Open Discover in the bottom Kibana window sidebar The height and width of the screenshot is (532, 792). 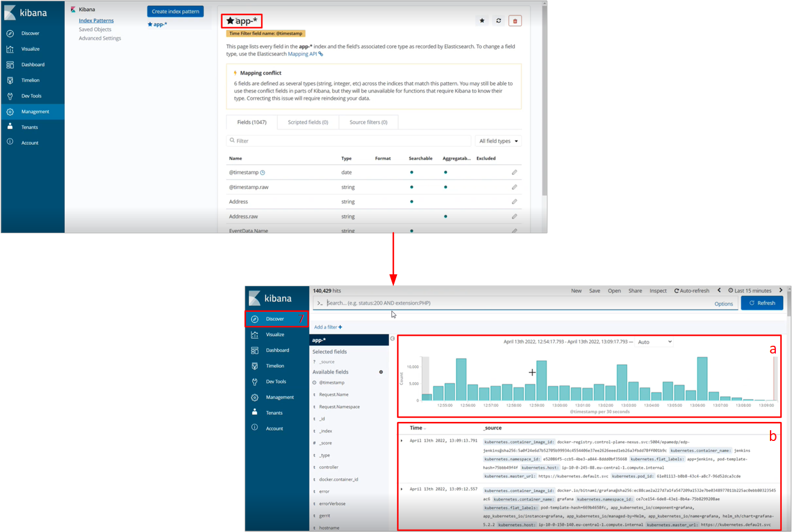tap(277, 318)
